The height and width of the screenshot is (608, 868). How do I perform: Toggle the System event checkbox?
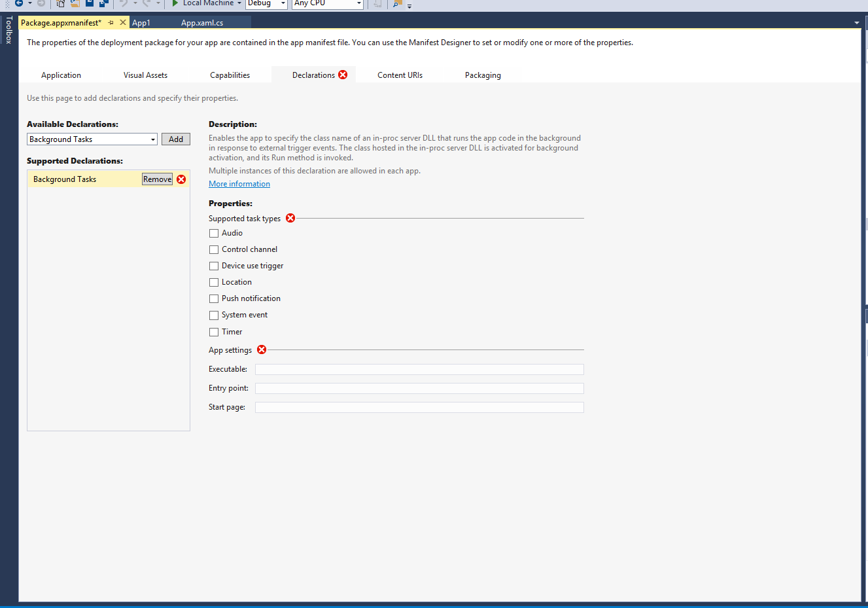214,315
